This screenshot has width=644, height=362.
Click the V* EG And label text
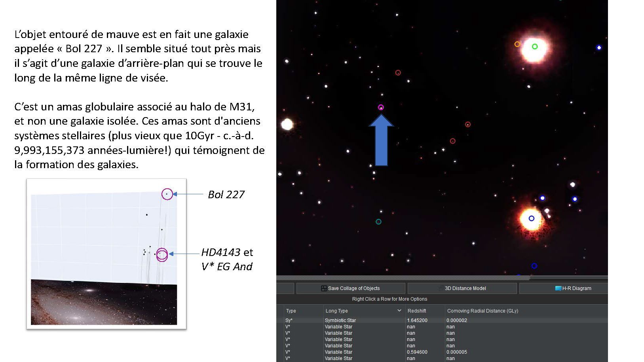click(227, 267)
